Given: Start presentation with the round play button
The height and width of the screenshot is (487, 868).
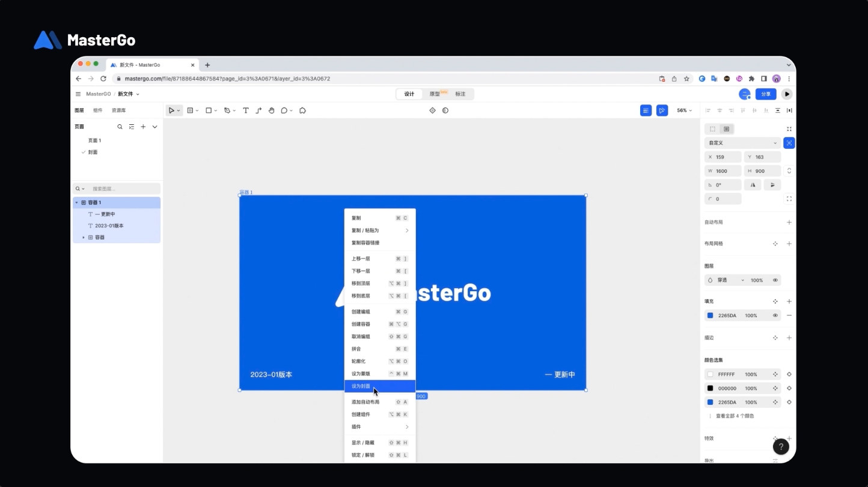Looking at the screenshot, I should pyautogui.click(x=787, y=94).
